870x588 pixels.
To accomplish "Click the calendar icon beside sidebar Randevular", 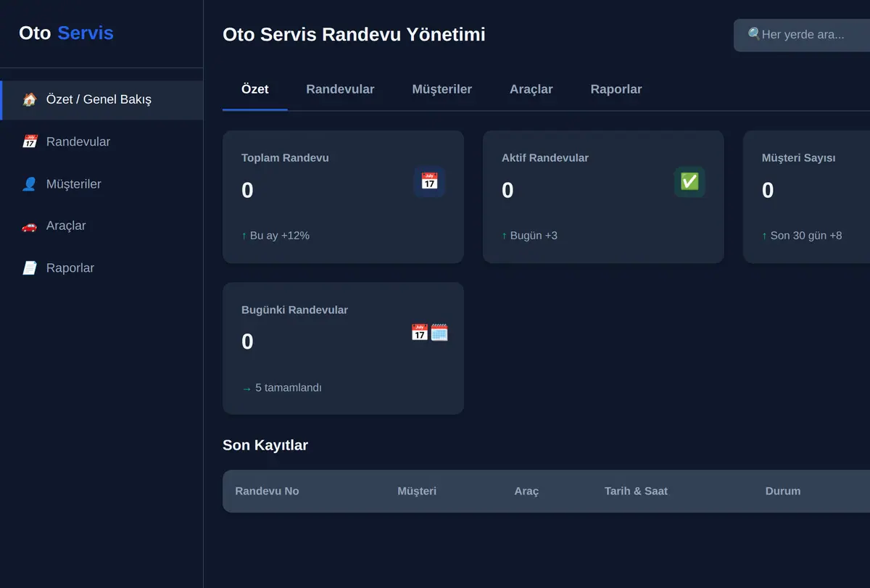I will 30,142.
